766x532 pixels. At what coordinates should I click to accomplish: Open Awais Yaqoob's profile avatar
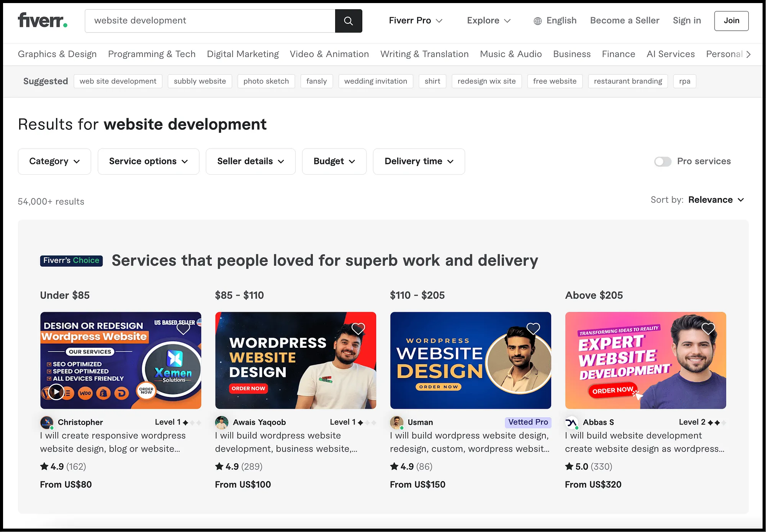pyautogui.click(x=222, y=422)
